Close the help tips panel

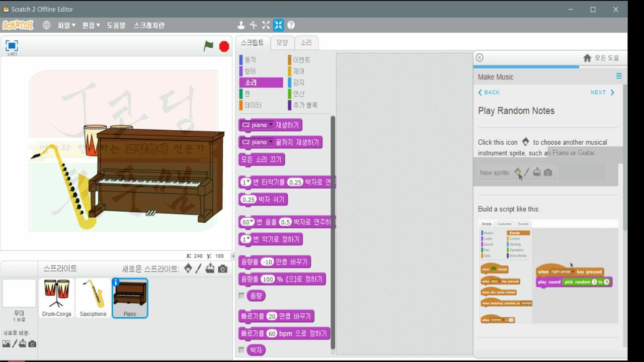(x=479, y=57)
